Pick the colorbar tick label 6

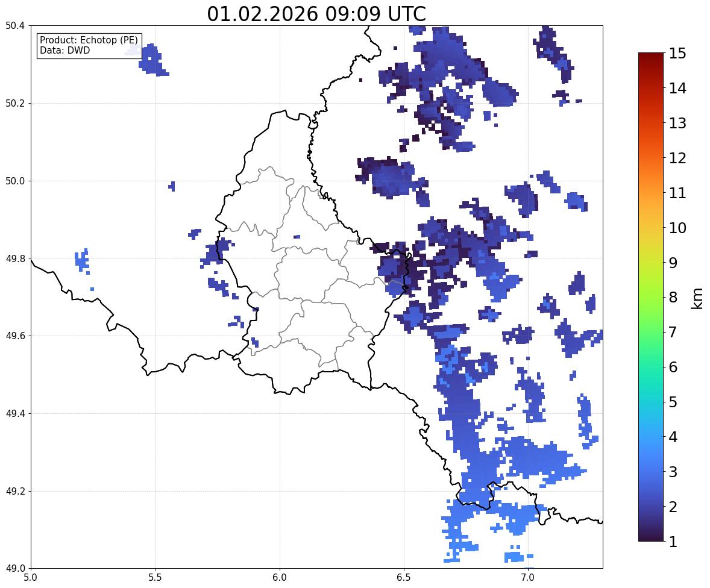pyautogui.click(x=673, y=367)
